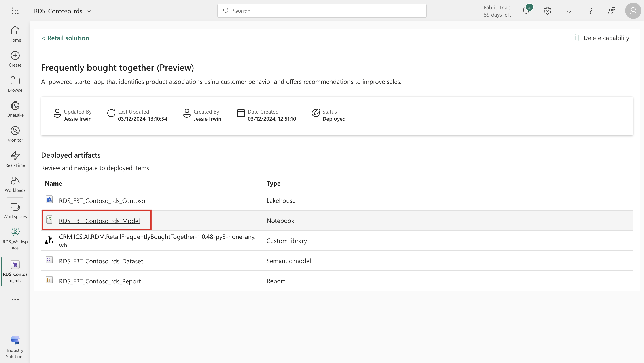Open RDS_FBT_Contoso_rds_Model notebook

99,221
